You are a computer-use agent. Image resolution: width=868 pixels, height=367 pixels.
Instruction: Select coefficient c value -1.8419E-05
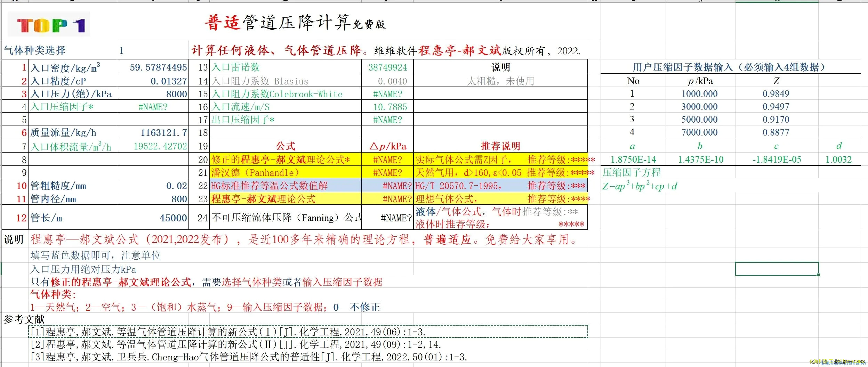[x=777, y=160]
